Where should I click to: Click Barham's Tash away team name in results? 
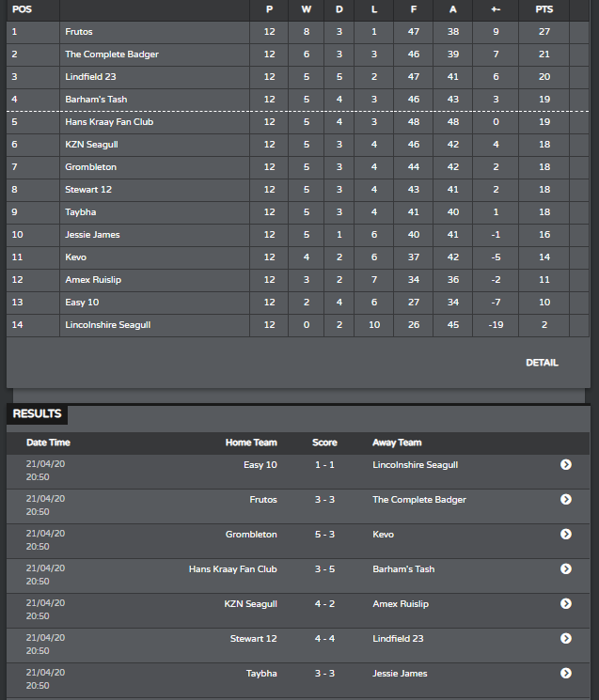point(403,569)
